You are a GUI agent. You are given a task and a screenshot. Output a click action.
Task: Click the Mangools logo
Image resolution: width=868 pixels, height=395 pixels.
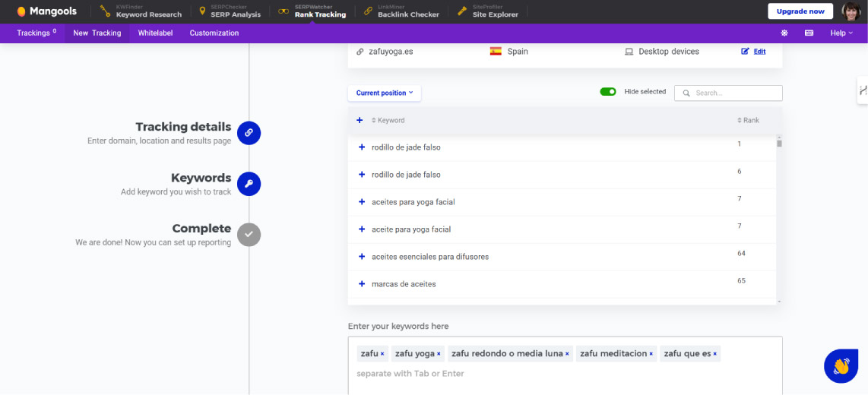click(46, 11)
